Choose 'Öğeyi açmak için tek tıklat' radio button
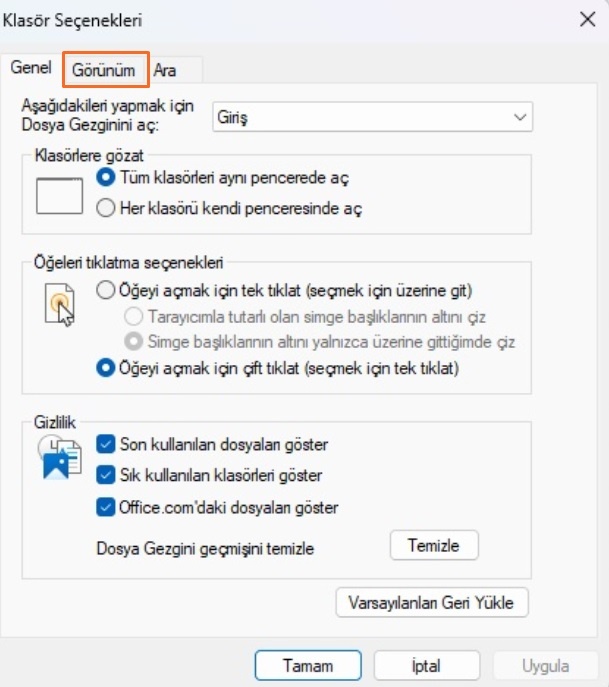Viewport: 609px width, 687px height. [x=106, y=291]
